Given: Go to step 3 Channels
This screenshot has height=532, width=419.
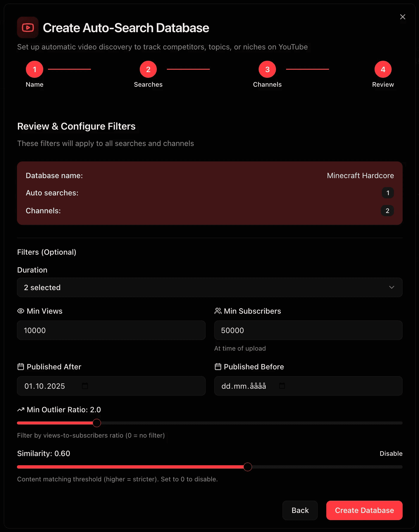Looking at the screenshot, I should click(267, 69).
